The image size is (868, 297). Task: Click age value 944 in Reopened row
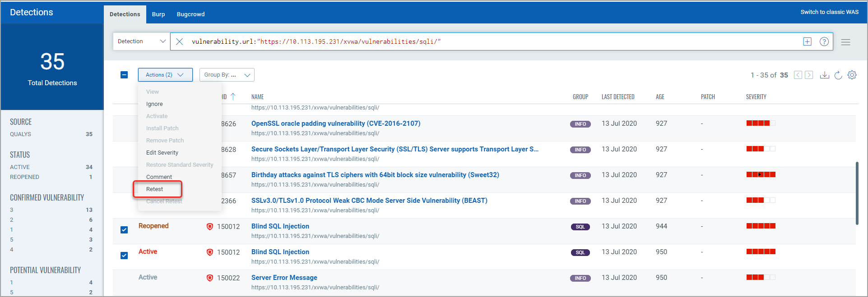[x=661, y=226]
